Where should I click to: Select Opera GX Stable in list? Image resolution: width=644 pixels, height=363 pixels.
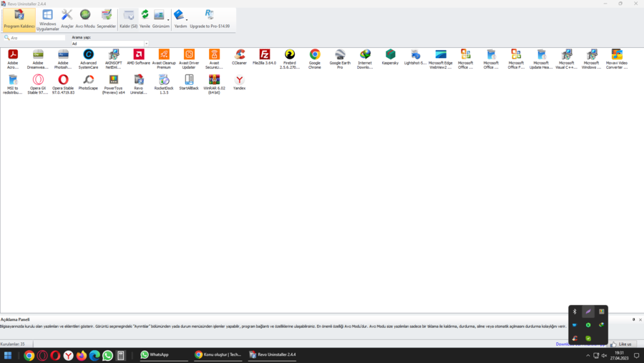[x=38, y=84]
